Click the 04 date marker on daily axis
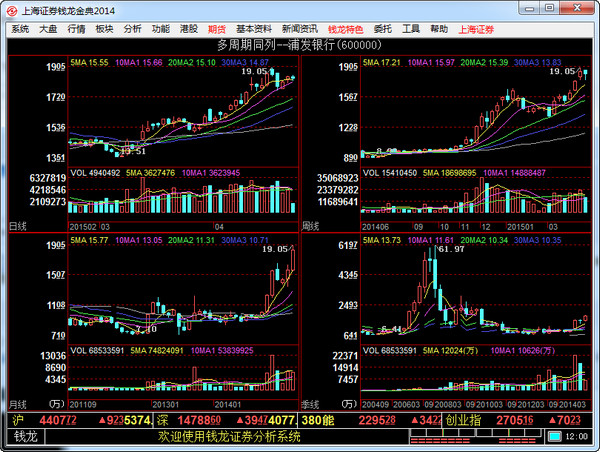600x452 pixels. pos(219,227)
